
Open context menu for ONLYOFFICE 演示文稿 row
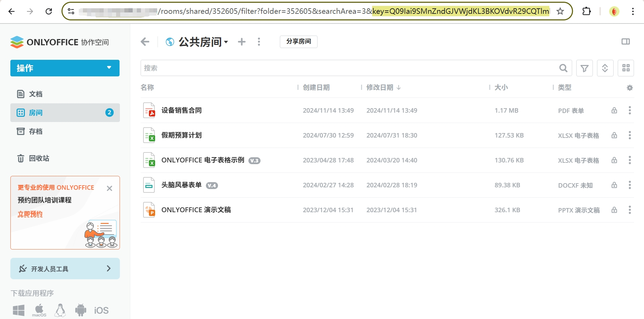click(x=630, y=210)
